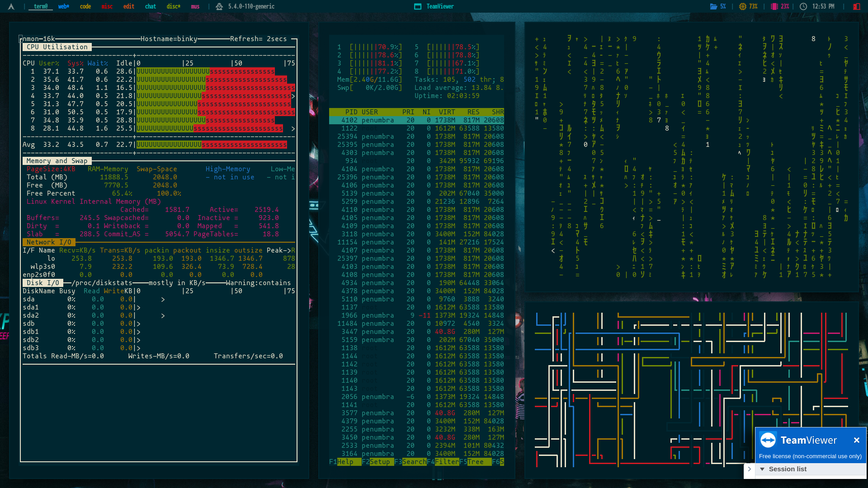
Task: Click the yellow CPU usage chip icon
Action: tap(742, 6)
